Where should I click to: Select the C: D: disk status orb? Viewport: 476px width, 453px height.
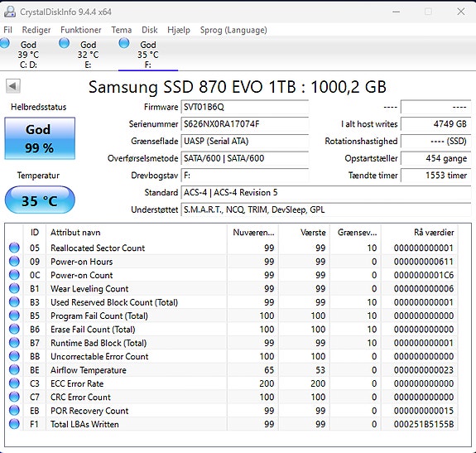coord(5,43)
